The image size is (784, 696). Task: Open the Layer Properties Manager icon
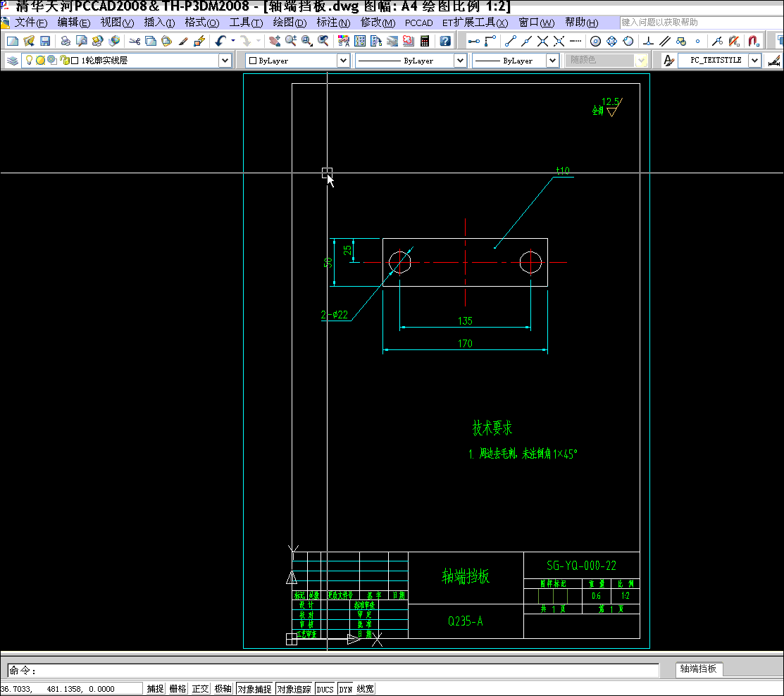tap(13, 61)
